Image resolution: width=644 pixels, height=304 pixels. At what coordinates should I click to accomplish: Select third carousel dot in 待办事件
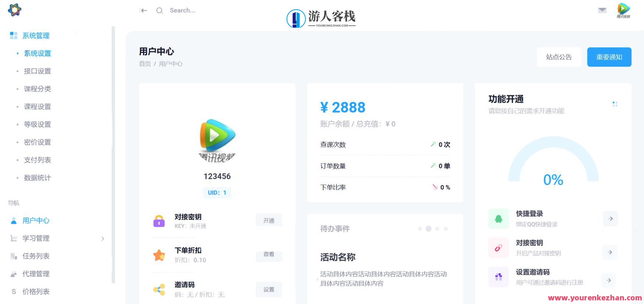[x=437, y=229]
